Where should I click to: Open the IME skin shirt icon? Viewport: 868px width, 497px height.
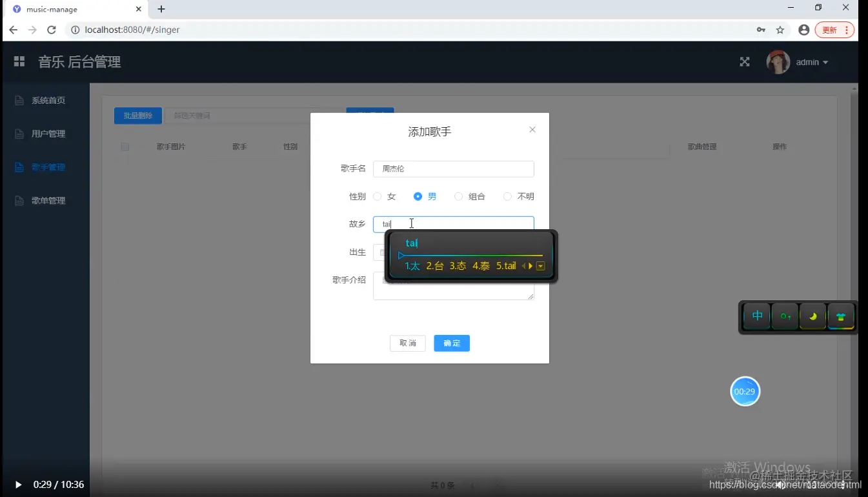841,316
